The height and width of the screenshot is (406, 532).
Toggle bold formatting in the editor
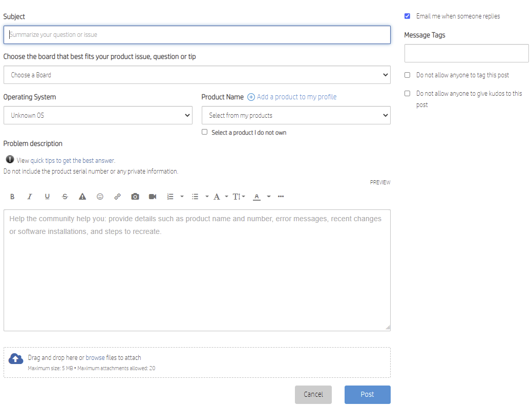[12, 196]
